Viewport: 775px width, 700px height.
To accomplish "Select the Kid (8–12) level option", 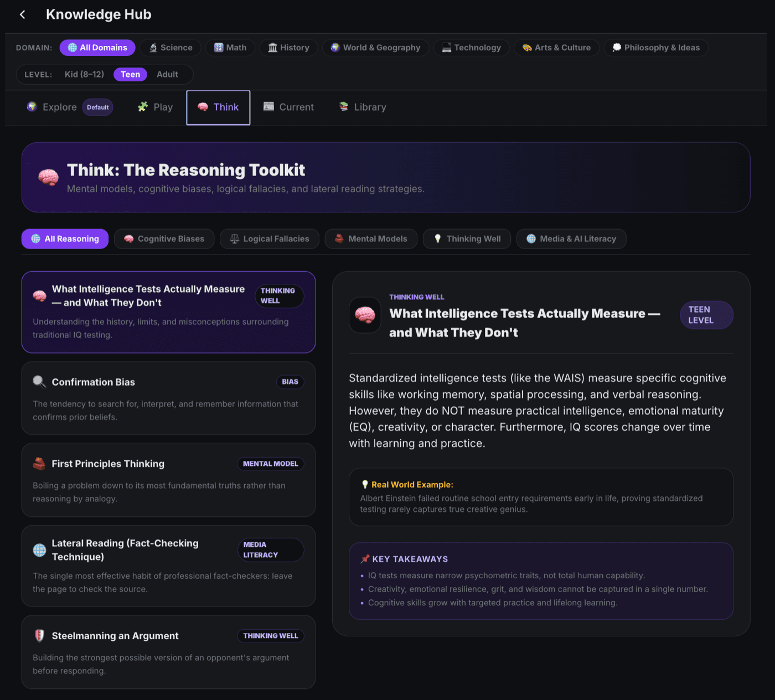I will coord(84,74).
